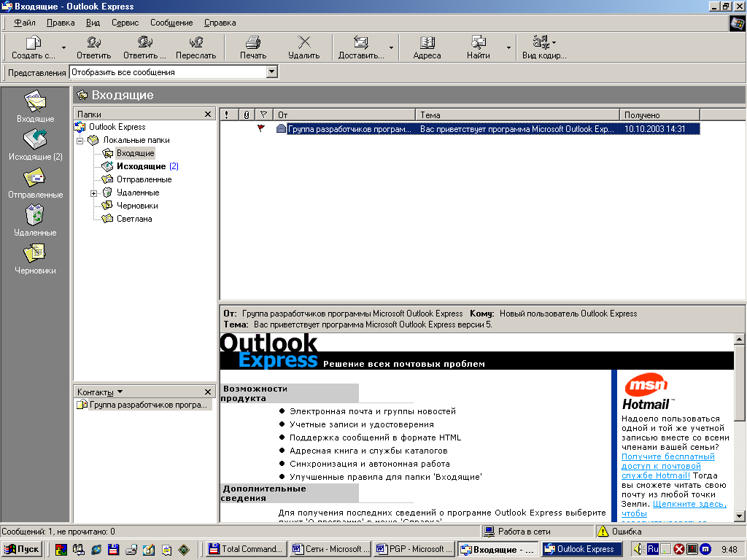Sort by the attachment paperclip column
The height and width of the screenshot is (560, 747).
247,114
